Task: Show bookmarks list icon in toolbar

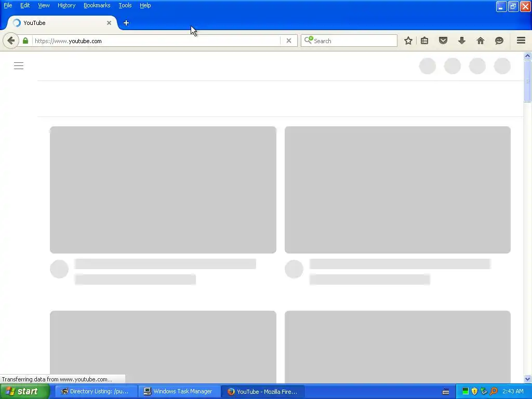Action: pyautogui.click(x=424, y=41)
